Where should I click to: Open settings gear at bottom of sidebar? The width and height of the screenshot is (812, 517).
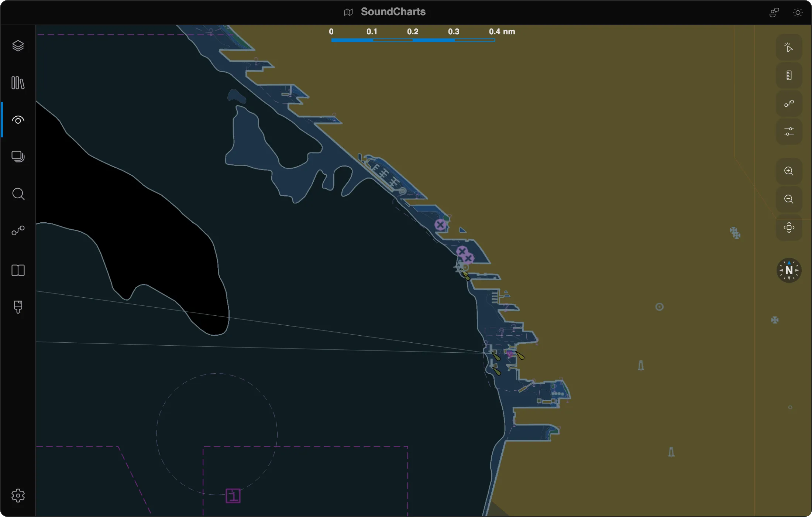click(x=18, y=496)
